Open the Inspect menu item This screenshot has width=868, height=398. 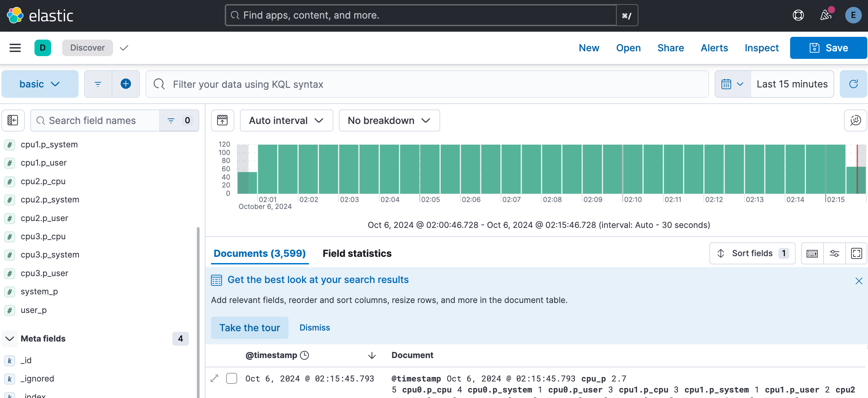(x=761, y=48)
